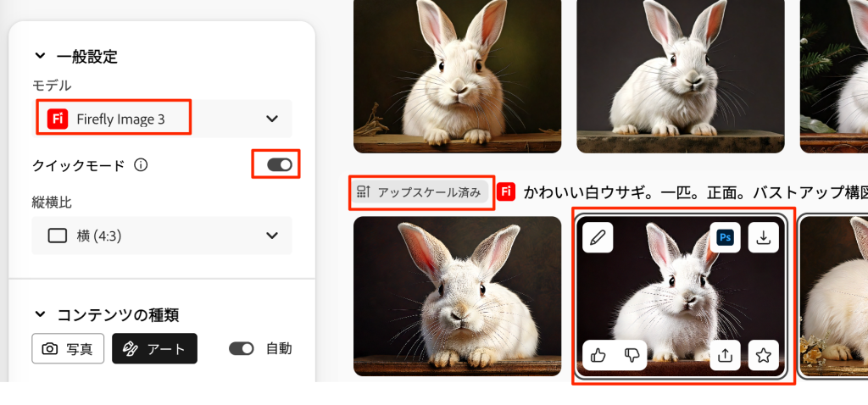868x405 pixels.
Task: Add image to favorites with star icon
Action: (x=764, y=355)
